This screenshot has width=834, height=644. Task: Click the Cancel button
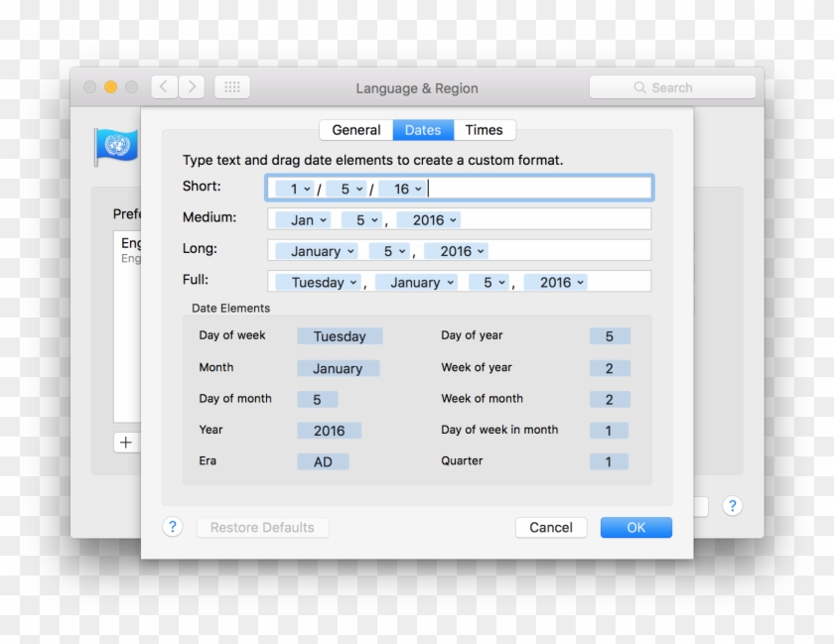(551, 528)
